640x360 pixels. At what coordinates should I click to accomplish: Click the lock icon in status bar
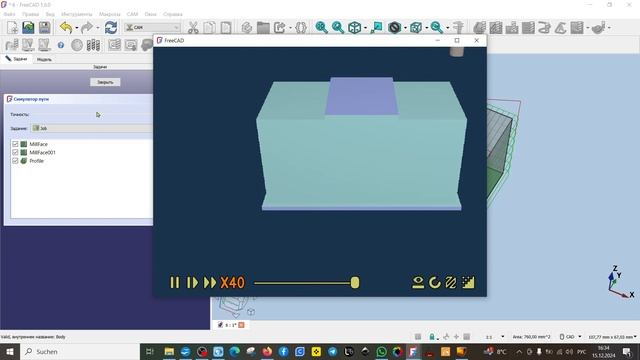click(432, 337)
